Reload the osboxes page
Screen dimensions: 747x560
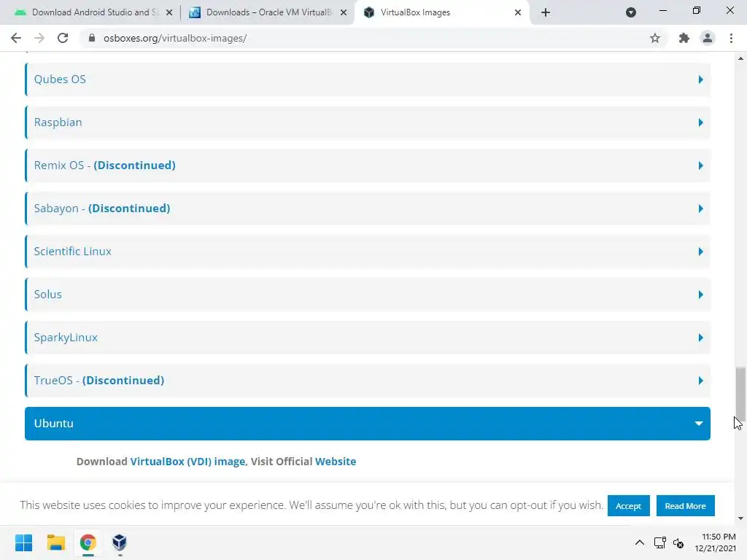point(63,38)
